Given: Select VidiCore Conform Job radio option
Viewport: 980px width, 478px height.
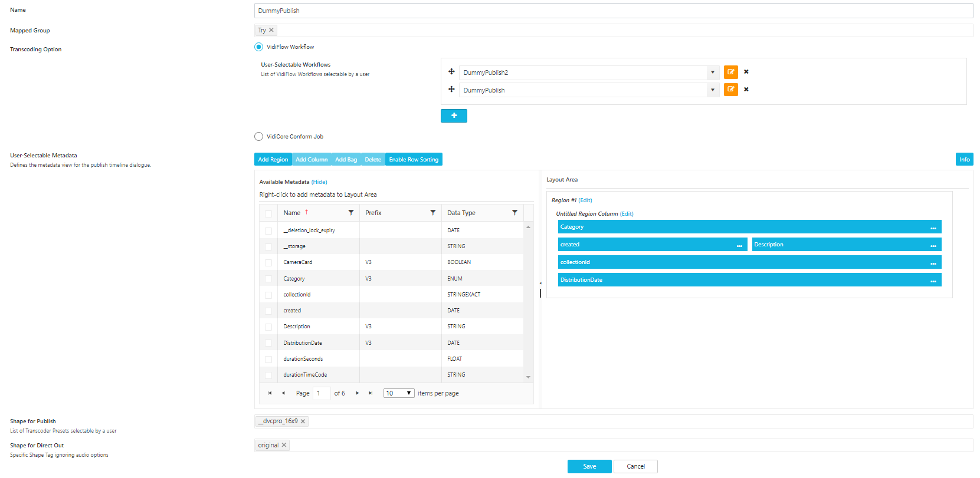Looking at the screenshot, I should 258,137.
